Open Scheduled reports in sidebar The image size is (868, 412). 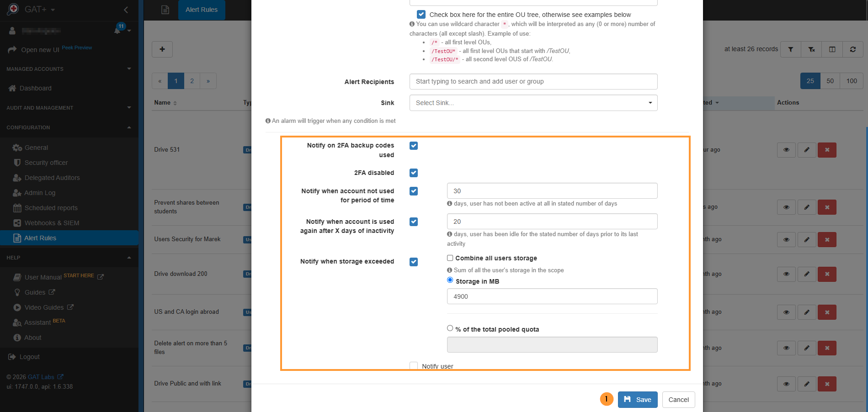point(51,208)
